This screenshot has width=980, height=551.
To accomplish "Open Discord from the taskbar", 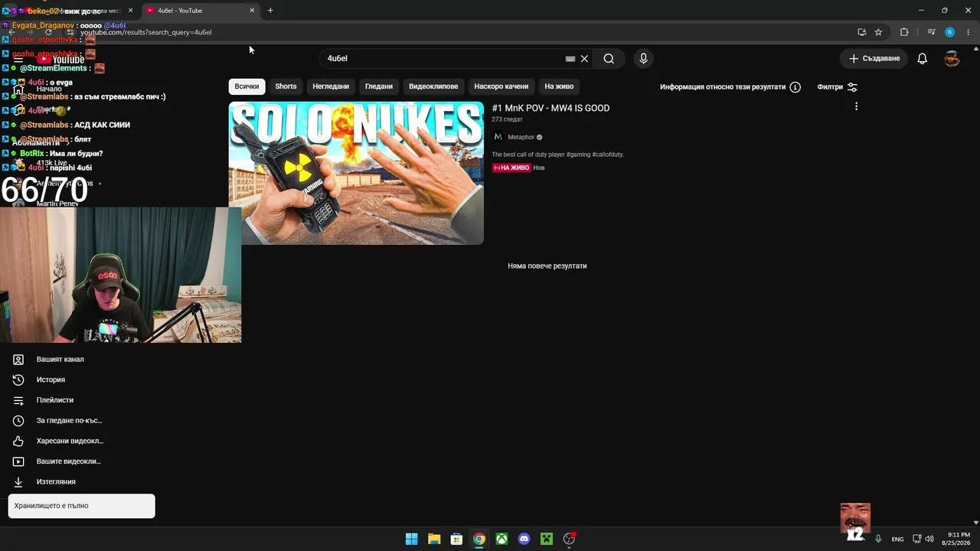I will coord(524,539).
